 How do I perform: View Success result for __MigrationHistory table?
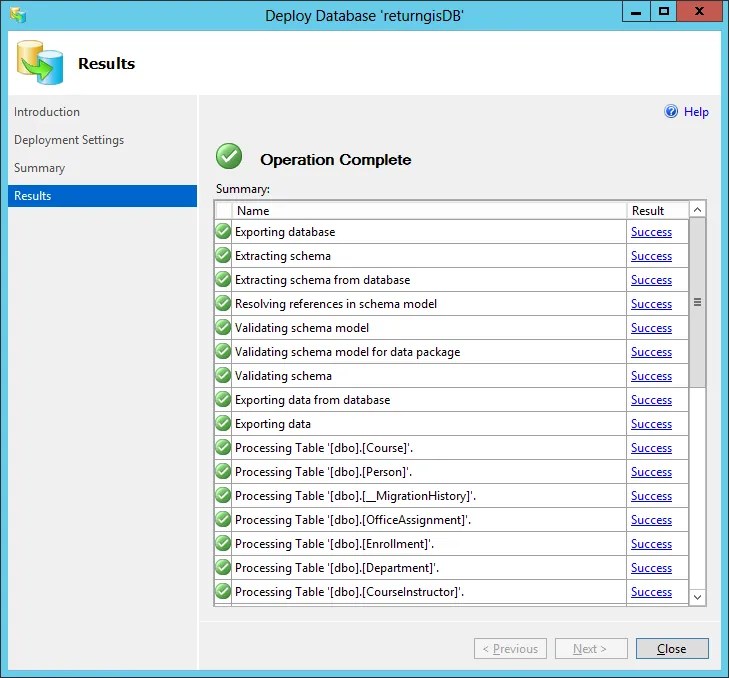(x=651, y=496)
